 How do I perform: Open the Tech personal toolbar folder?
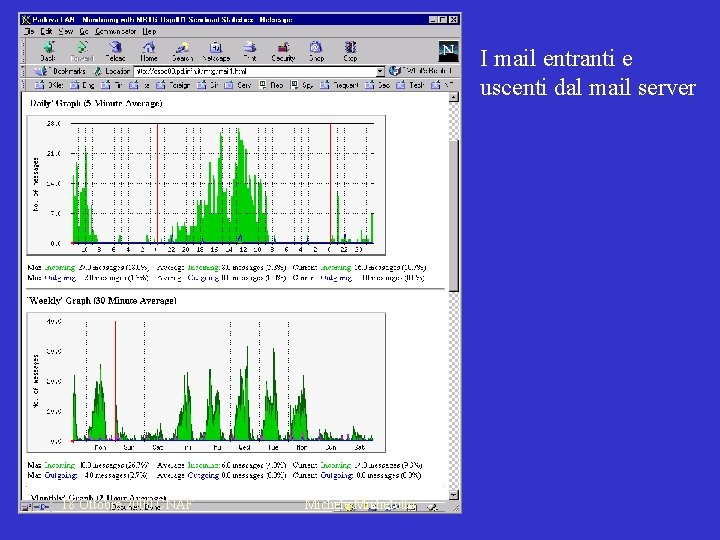(x=410, y=85)
